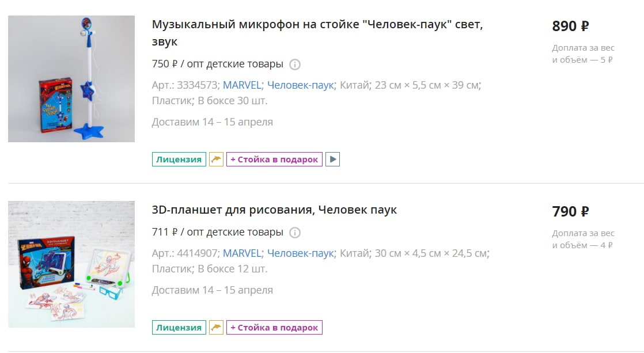
Task: Click delivery date text under 3D-планшет product
Action: [x=213, y=290]
